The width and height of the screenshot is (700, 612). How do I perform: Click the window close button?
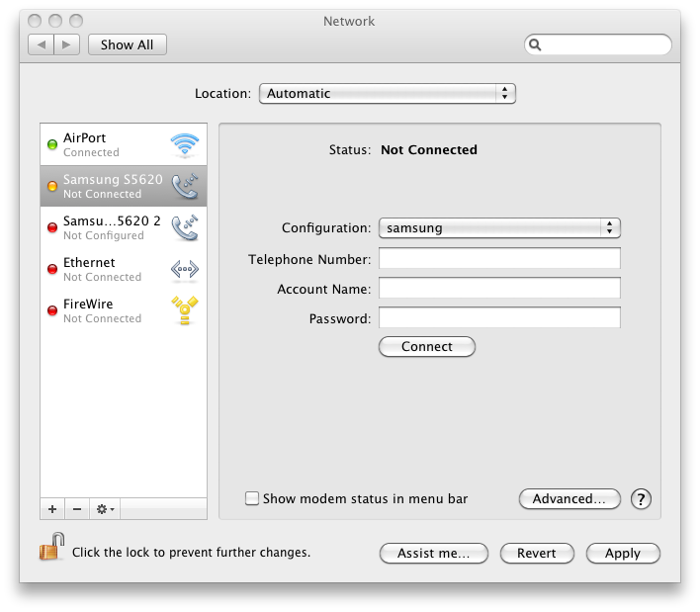35,21
